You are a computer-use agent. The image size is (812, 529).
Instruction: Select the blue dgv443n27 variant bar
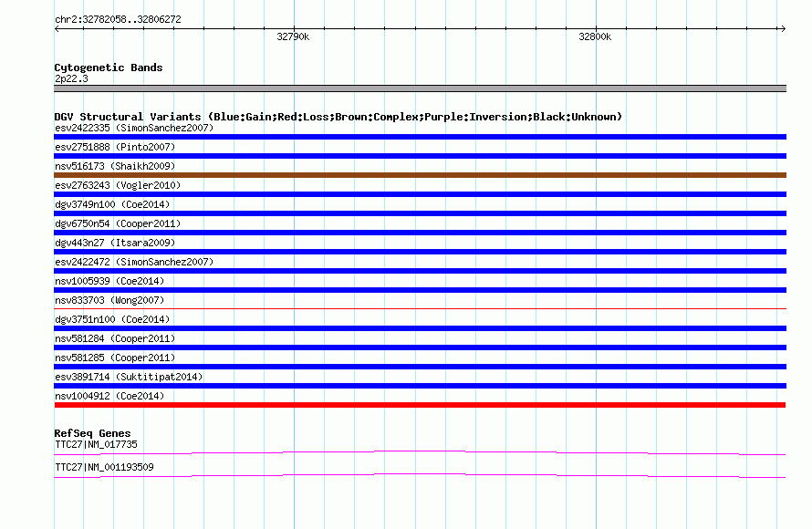click(420, 252)
